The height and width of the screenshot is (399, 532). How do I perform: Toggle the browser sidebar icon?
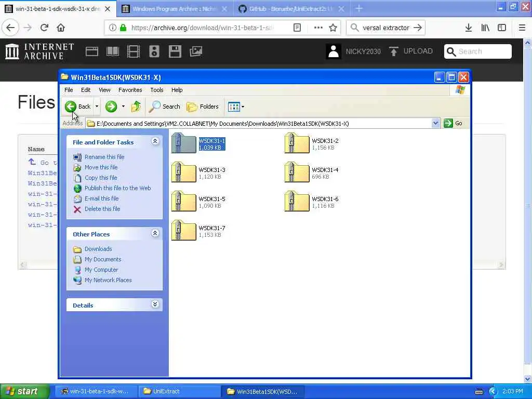pyautogui.click(x=502, y=28)
